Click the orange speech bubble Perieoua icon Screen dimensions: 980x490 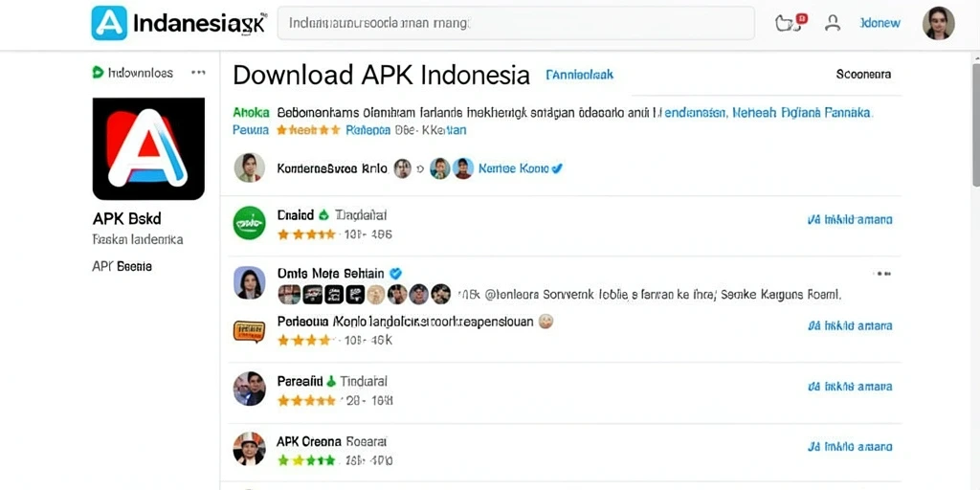point(250,331)
